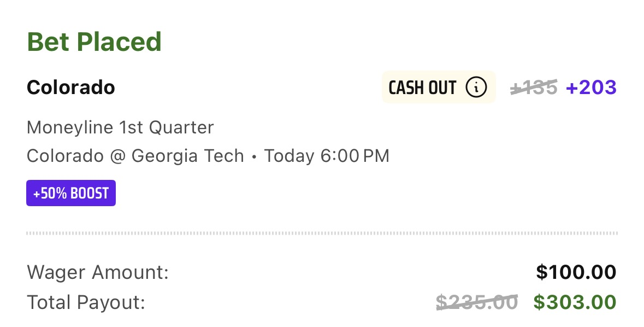The image size is (644, 327).
Task: Select the Moneyline 1st Quarter text
Action: (120, 127)
